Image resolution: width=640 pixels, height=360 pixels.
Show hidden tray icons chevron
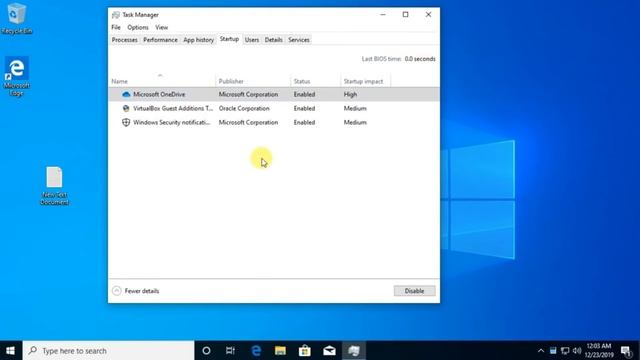tap(541, 351)
